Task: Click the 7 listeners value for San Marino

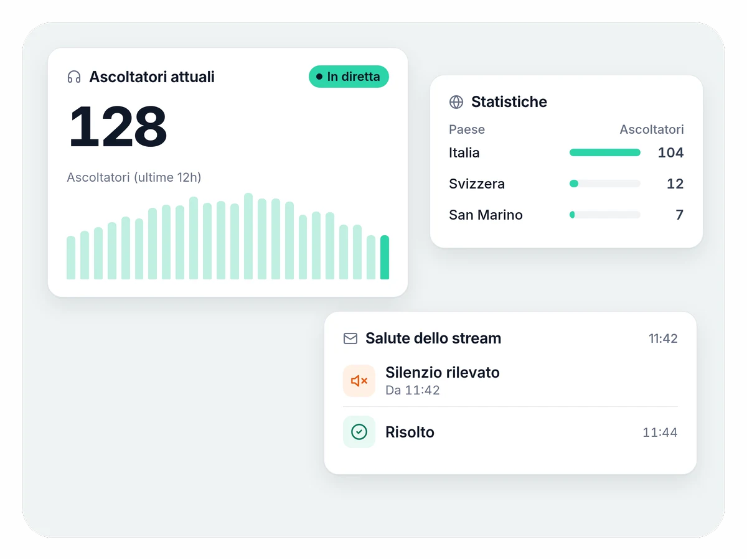Action: [x=680, y=215]
